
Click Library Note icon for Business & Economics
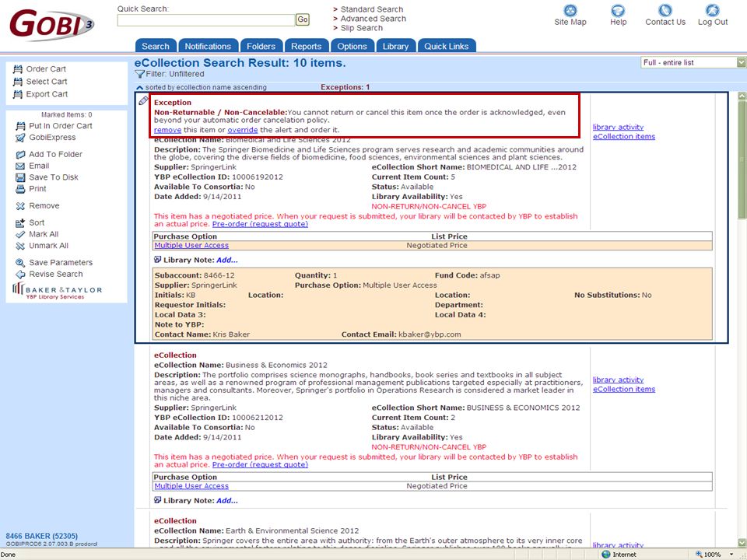(x=158, y=500)
